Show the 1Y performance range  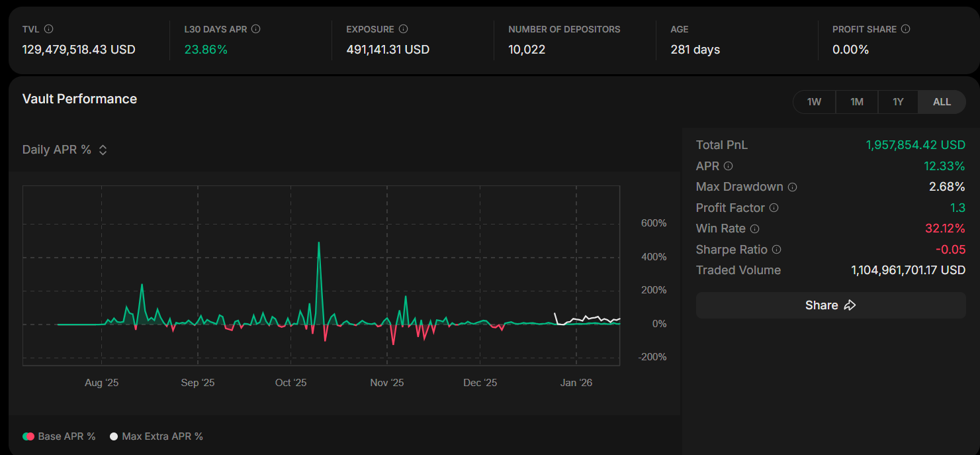pos(898,102)
